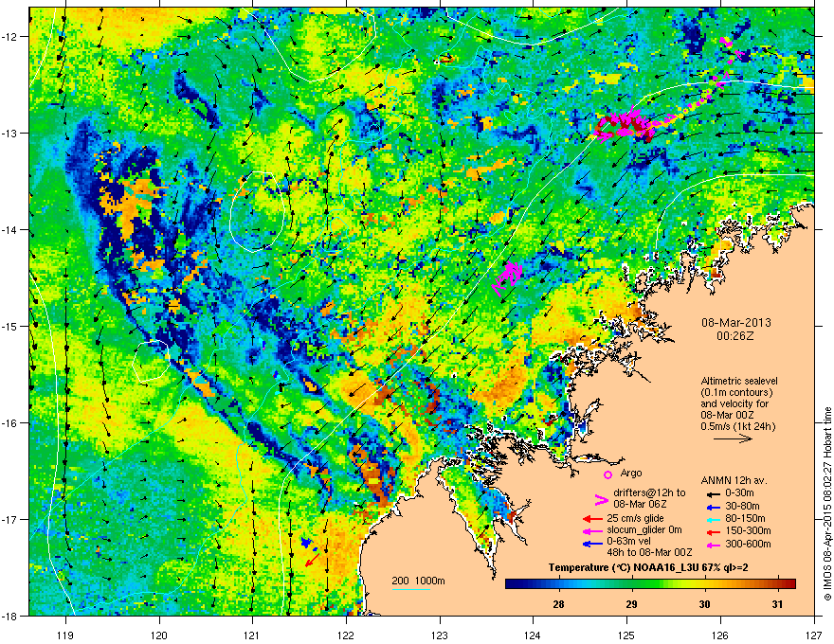Click the longitude axis label 119
This screenshot has width=834, height=644.
(65, 635)
